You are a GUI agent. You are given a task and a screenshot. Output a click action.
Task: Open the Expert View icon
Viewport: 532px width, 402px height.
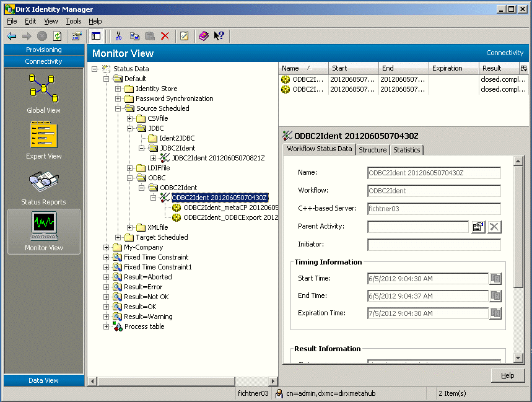(x=43, y=136)
